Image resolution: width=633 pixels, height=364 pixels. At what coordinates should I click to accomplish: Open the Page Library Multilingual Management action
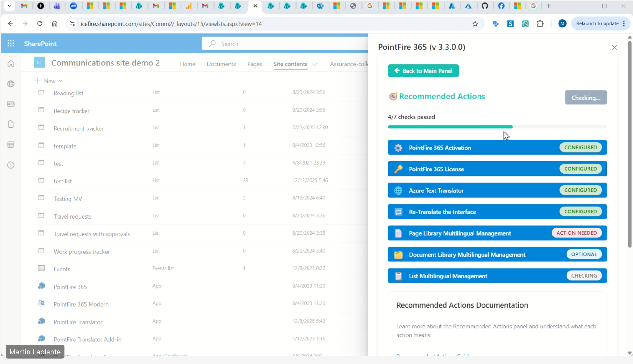(x=460, y=233)
